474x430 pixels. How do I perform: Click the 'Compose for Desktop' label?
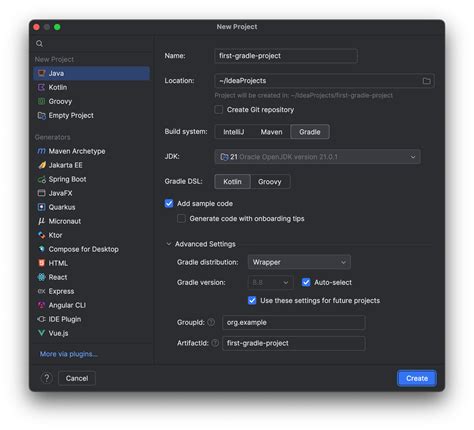pyautogui.click(x=84, y=249)
